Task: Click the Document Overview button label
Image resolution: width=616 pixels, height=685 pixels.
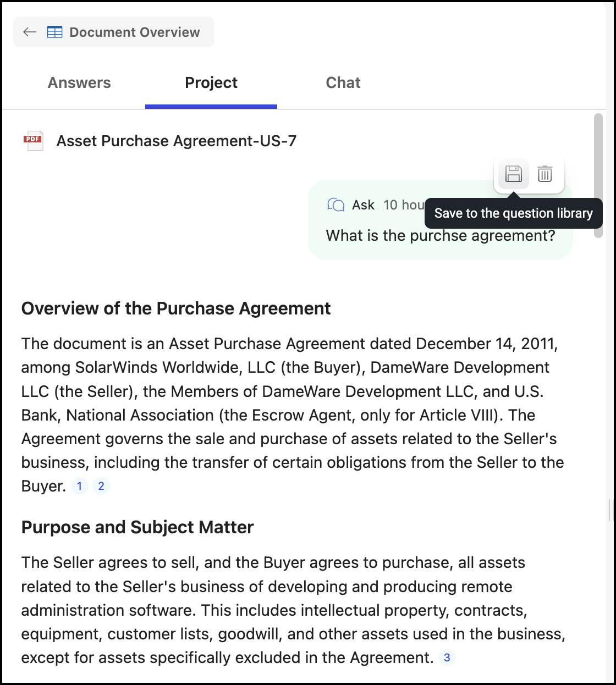Action: coord(135,32)
